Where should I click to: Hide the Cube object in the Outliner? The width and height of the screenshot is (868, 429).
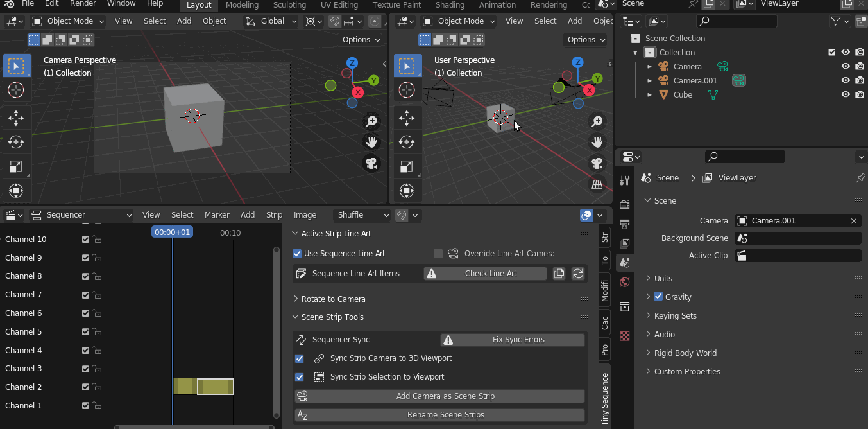[x=846, y=94]
